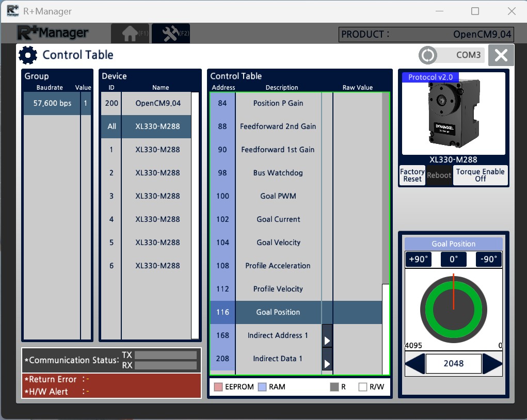Select the Bus Watchdog row
527x420 pixels.
pos(296,173)
